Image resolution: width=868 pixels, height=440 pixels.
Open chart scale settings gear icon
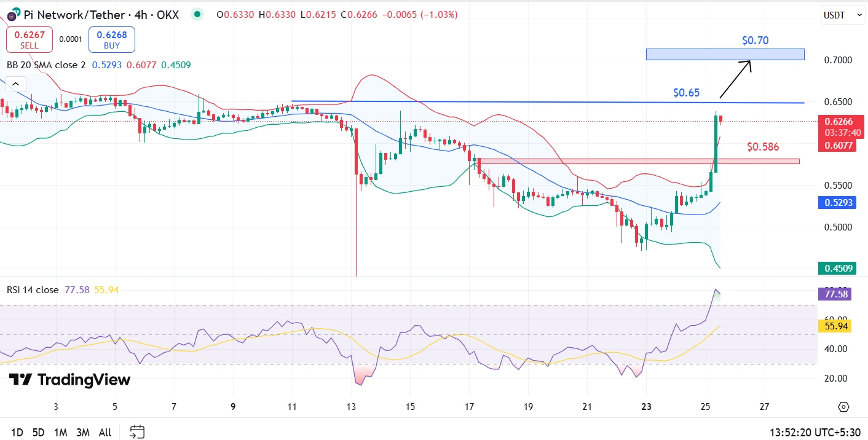(843, 407)
